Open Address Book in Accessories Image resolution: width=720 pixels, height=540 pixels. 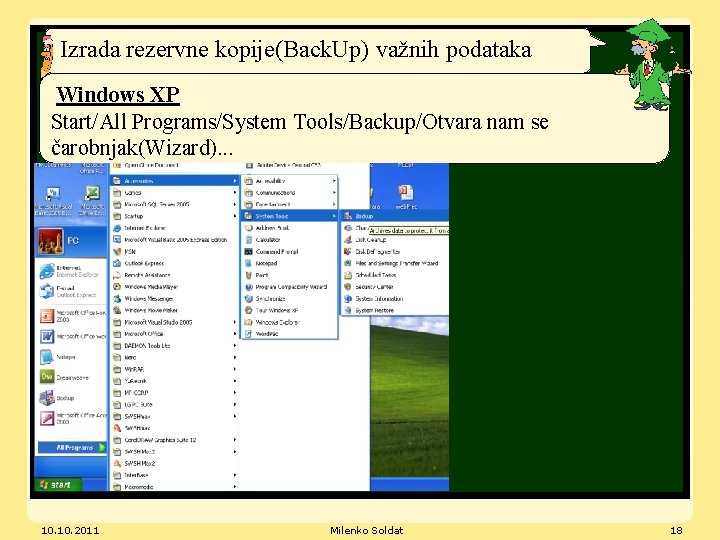point(290,228)
